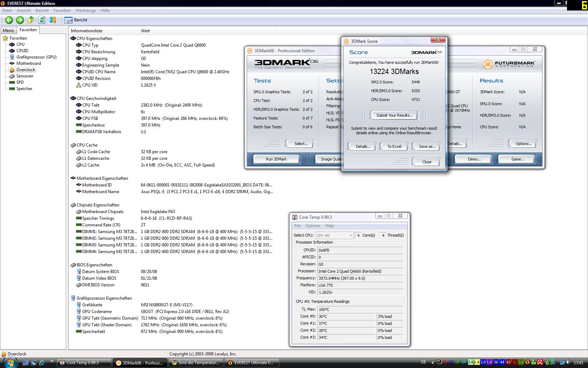
Task: Open the Favoriten menu in the menu bar
Action: click(x=62, y=11)
